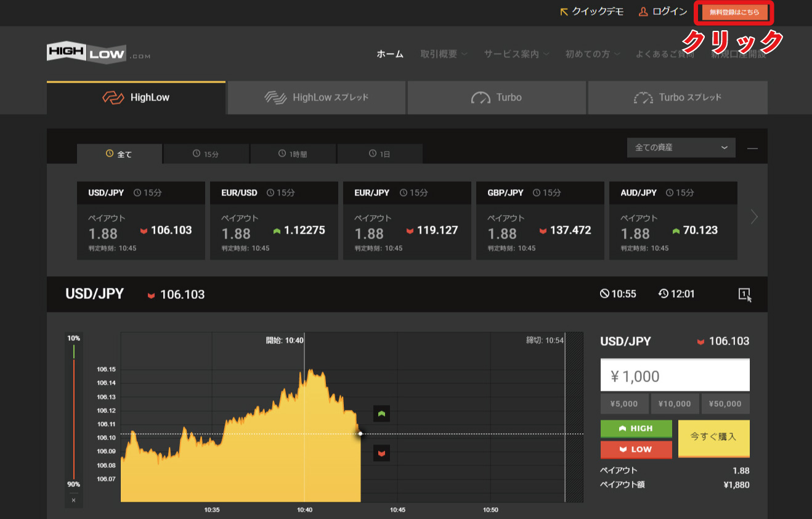Screen dimensions: 812x519
Task: Select the HIGH option
Action: click(x=636, y=429)
